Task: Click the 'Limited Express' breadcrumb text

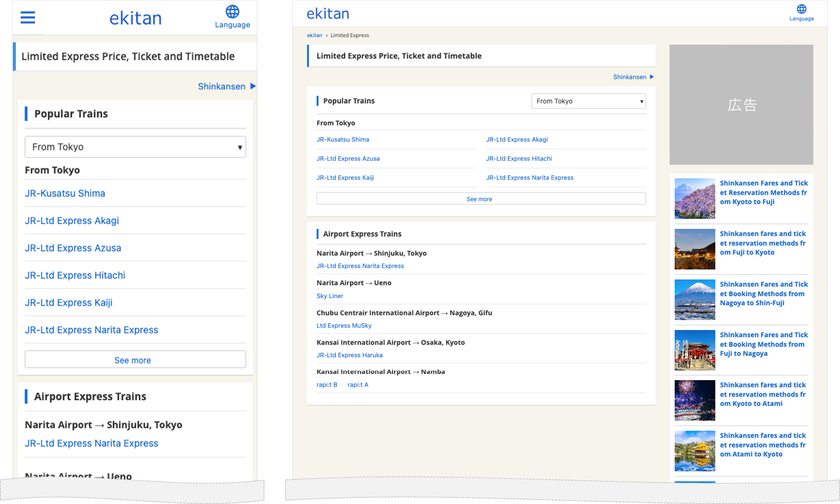Action: click(349, 35)
